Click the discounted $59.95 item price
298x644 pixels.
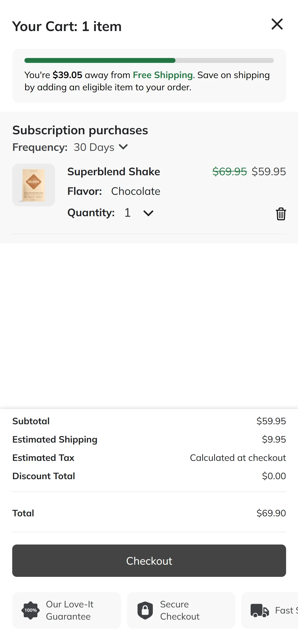(x=269, y=172)
